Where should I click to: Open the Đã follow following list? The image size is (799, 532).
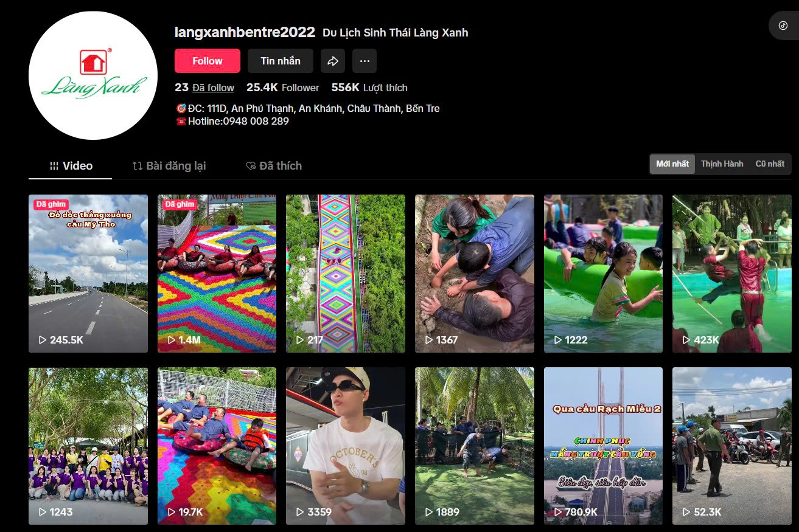213,88
